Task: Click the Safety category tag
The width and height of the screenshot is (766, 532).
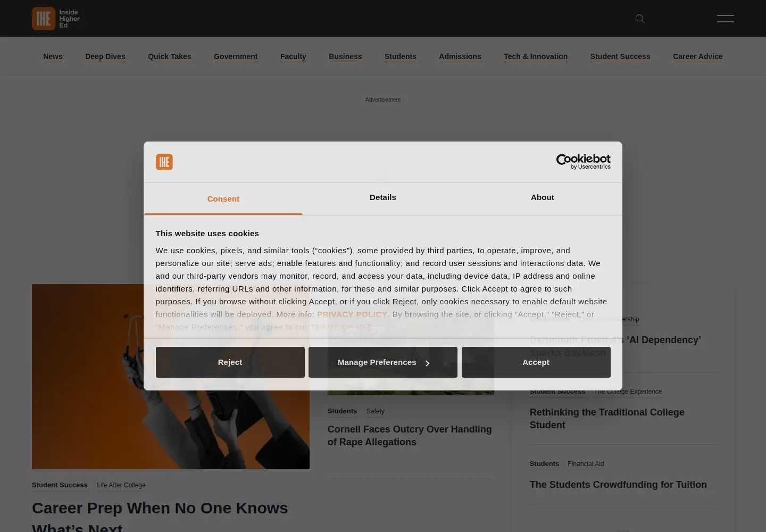Action: [x=375, y=411]
